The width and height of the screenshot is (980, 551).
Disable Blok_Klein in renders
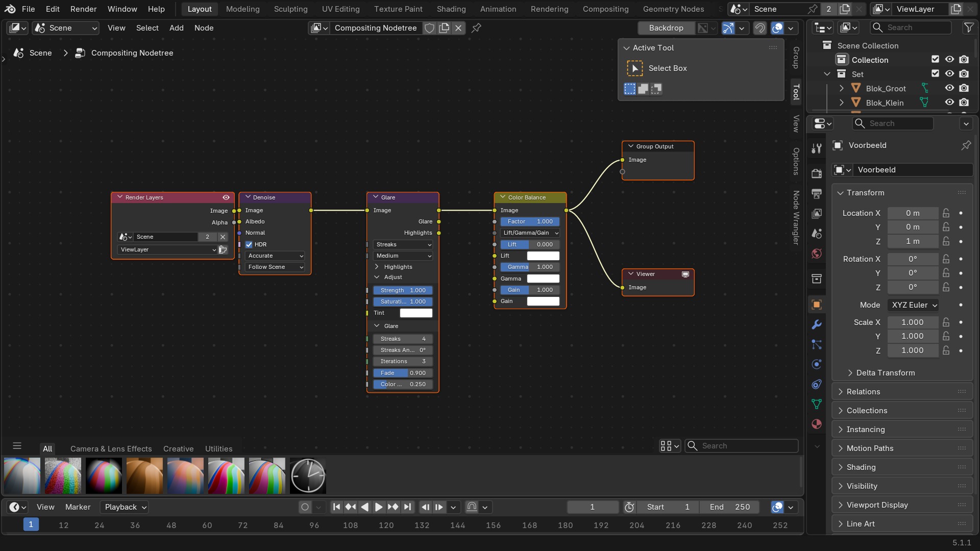tap(964, 103)
